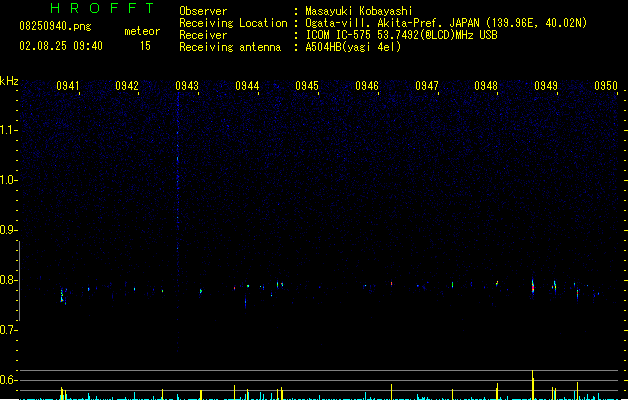This screenshot has height=400, width=629.
Task: Select the filename 08250940.png
Action: (55, 26)
